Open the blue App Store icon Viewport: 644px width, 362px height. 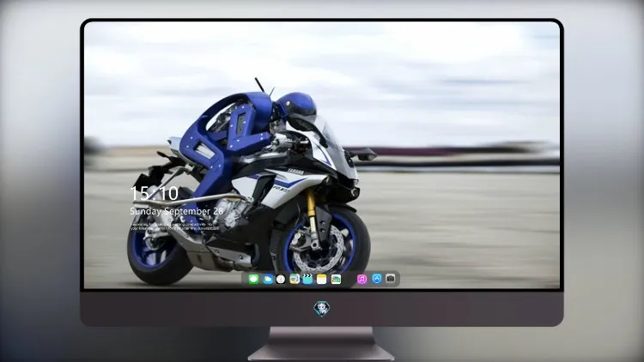377,279
